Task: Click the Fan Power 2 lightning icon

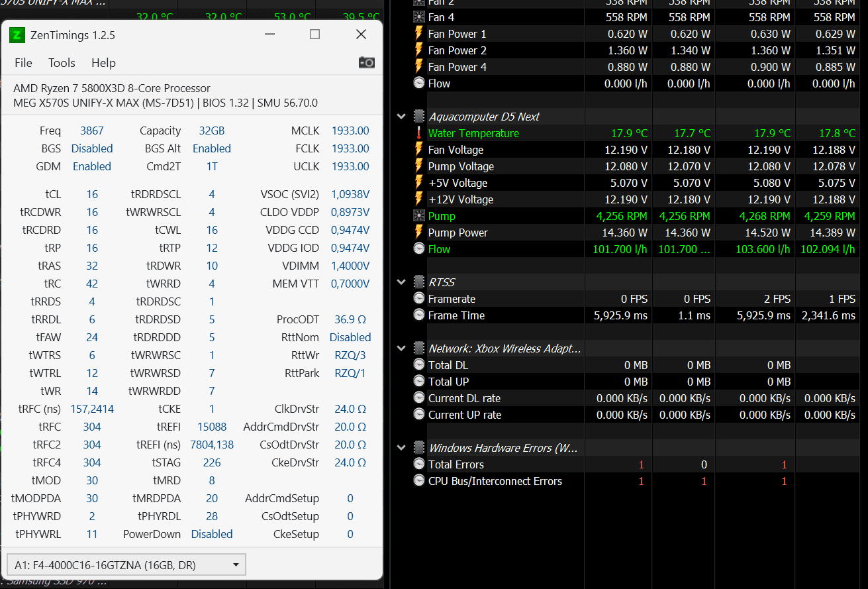Action: (x=419, y=50)
